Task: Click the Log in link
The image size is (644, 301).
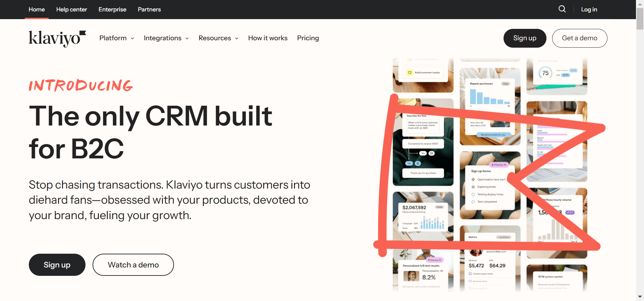Action: pos(589,9)
